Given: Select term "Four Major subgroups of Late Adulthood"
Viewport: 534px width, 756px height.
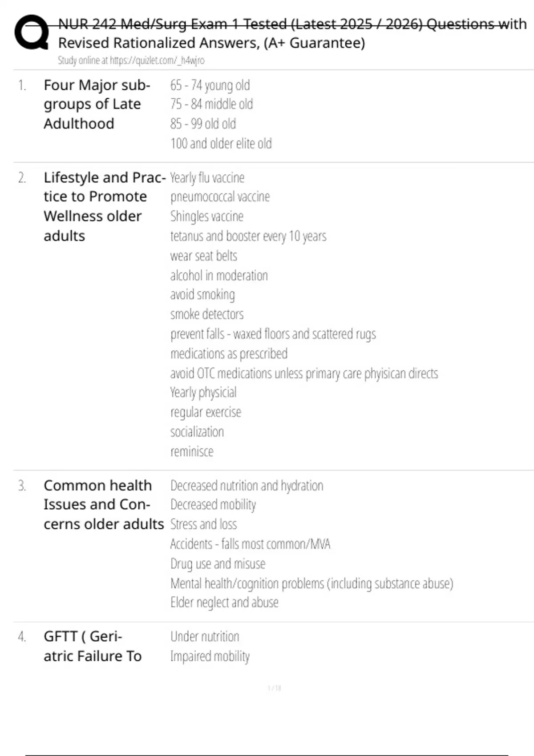Looking at the screenshot, I should pyautogui.click(x=97, y=104).
